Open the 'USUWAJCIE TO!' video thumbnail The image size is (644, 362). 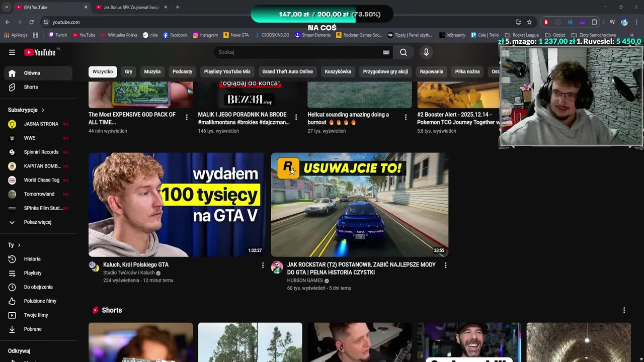pyautogui.click(x=360, y=205)
